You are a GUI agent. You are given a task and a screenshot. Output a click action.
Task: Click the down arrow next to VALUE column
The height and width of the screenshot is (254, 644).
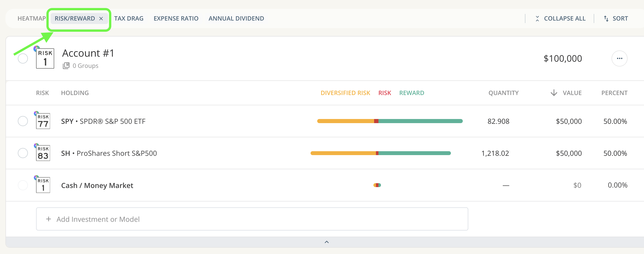(554, 93)
